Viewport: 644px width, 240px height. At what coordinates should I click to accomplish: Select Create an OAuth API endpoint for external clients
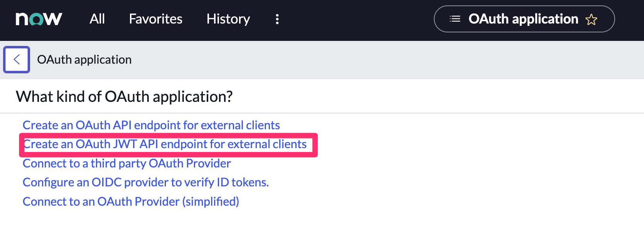(151, 125)
